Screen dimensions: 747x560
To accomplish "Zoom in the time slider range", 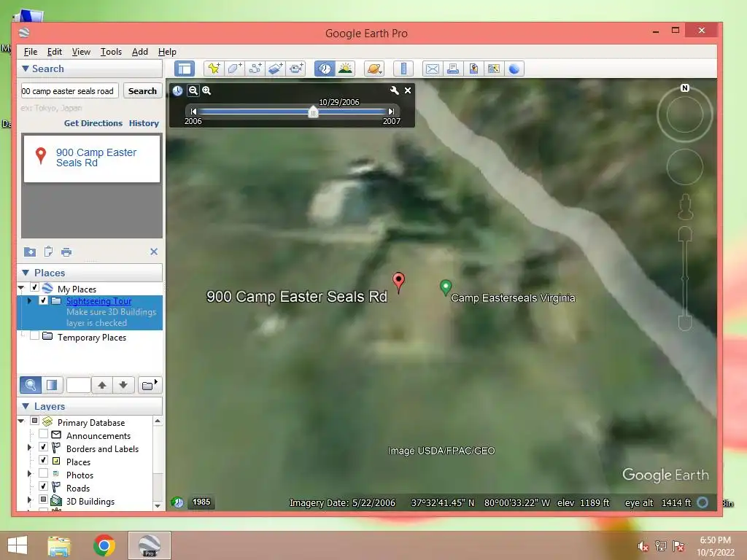I will [x=206, y=90].
